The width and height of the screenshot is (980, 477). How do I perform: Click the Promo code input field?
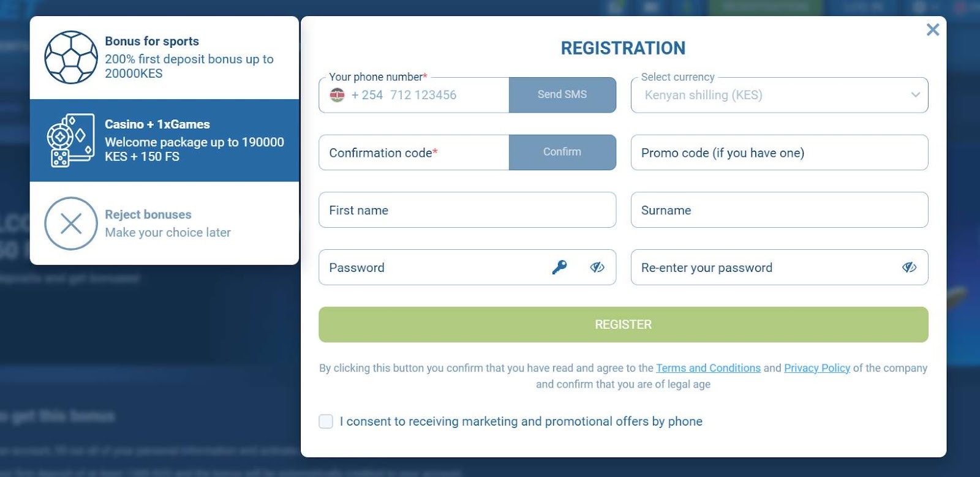coord(778,152)
